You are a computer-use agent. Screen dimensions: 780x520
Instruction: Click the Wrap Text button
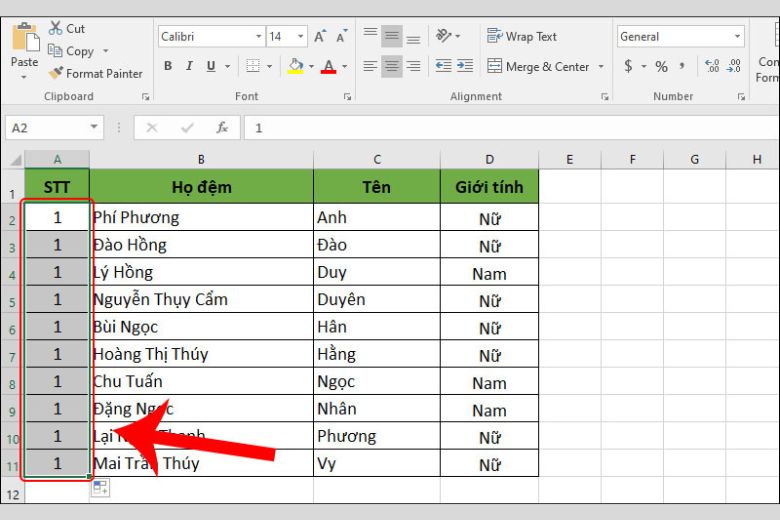tap(521, 36)
